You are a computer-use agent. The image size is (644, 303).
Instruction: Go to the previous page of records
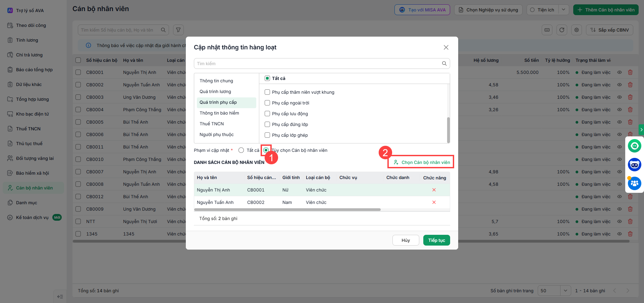pyautogui.click(x=615, y=291)
